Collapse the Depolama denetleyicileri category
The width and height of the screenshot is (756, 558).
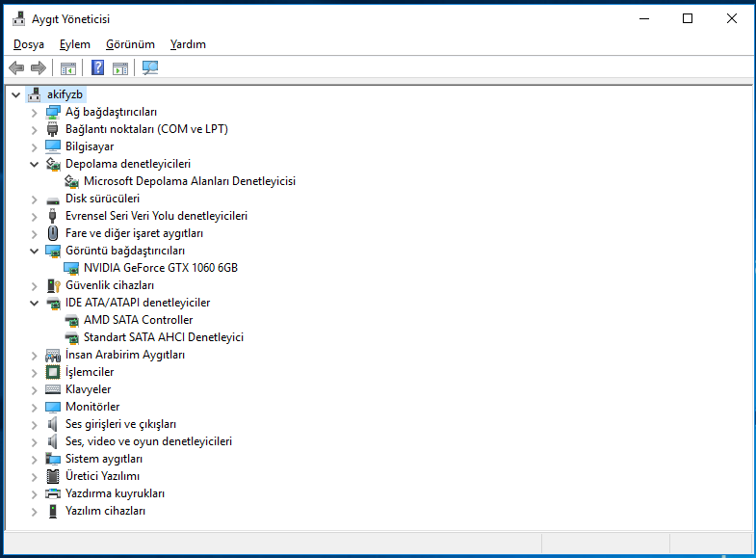pos(35,164)
